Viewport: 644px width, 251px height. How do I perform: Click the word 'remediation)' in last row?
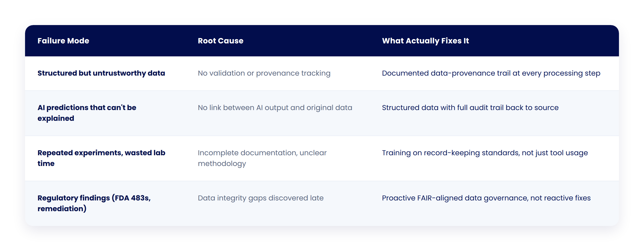pos(62,208)
